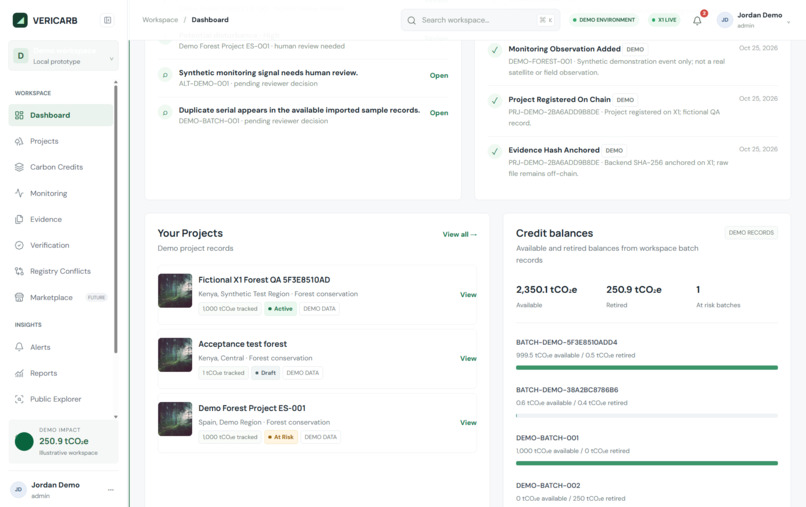Viewport: 806px width, 507px height.
Task: Click the Demo Records badge in Credit balances
Action: (751, 233)
